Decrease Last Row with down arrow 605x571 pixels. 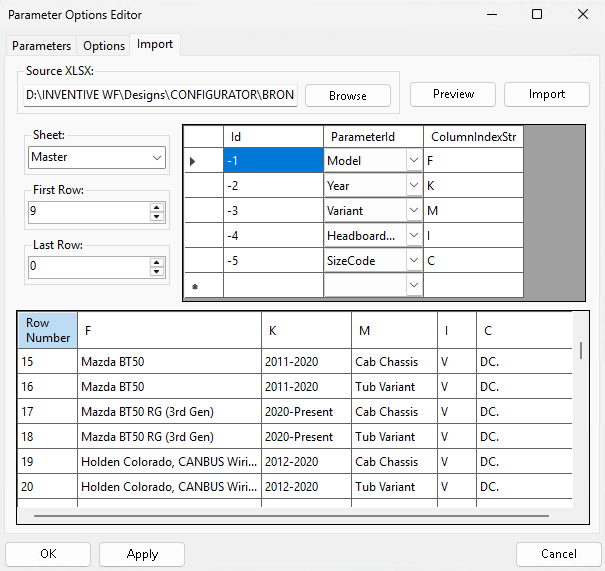tap(156, 271)
